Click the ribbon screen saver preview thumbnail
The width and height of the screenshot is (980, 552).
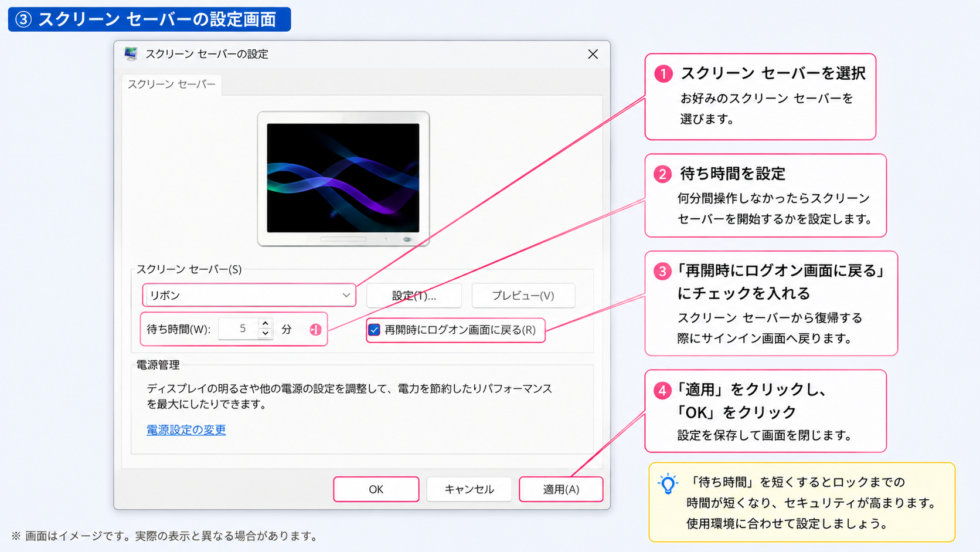click(x=343, y=178)
